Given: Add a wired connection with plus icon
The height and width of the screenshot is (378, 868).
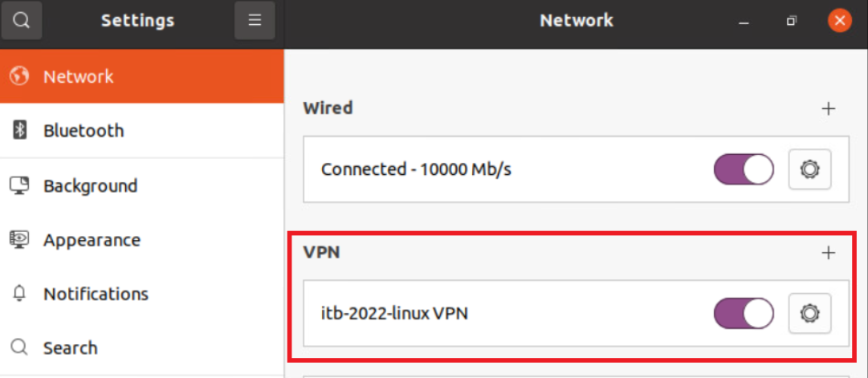Looking at the screenshot, I should (829, 108).
